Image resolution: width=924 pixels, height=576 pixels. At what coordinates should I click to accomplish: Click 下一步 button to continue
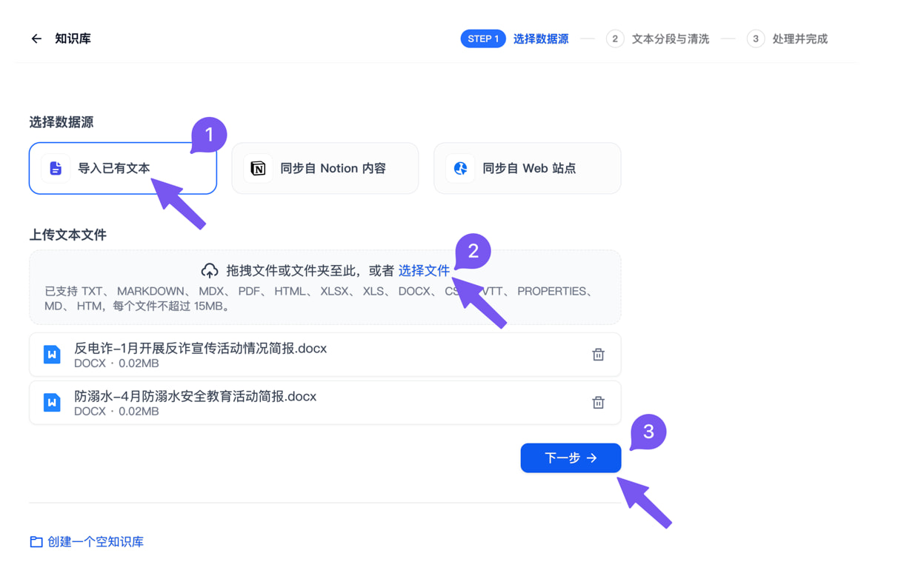(571, 458)
